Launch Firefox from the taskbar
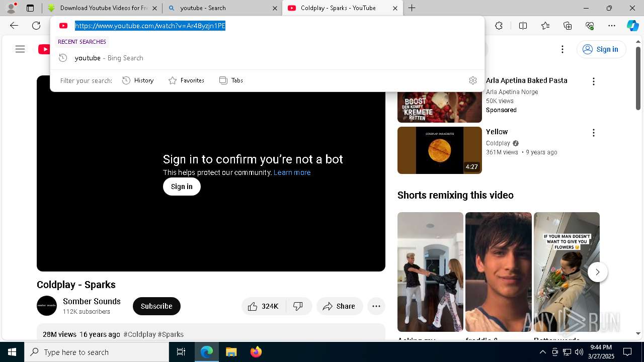 256,352
